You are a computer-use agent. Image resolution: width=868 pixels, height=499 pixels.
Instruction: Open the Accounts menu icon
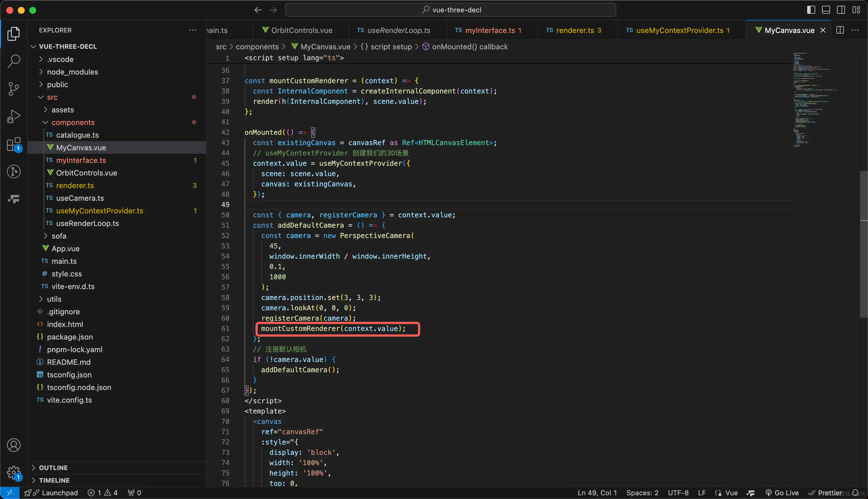pyautogui.click(x=14, y=445)
